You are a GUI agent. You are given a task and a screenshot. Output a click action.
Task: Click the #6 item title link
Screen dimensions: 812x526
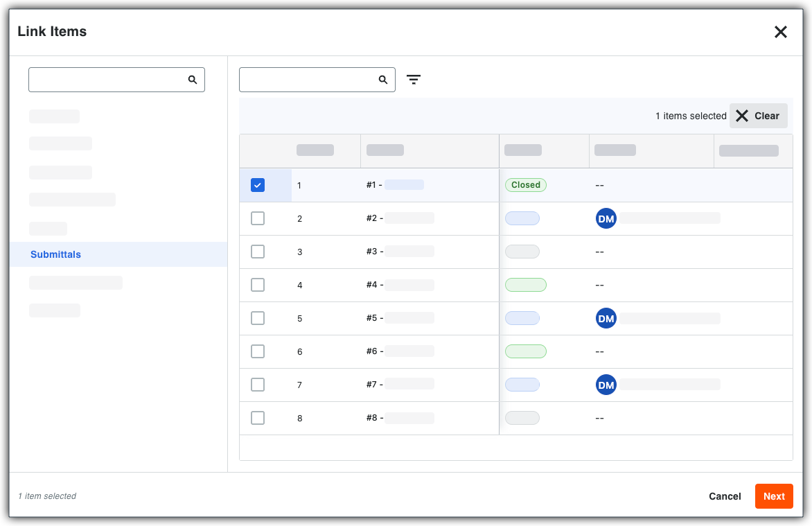(x=400, y=351)
